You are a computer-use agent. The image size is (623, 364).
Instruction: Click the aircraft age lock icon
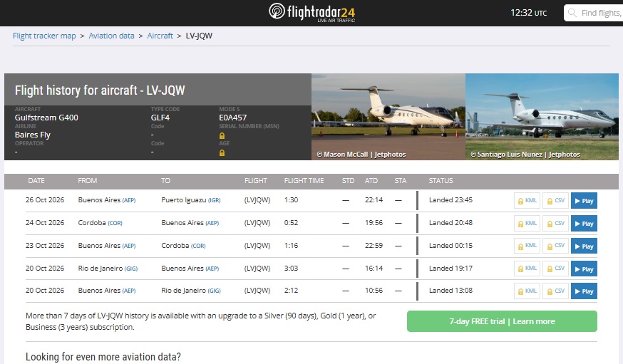222,153
